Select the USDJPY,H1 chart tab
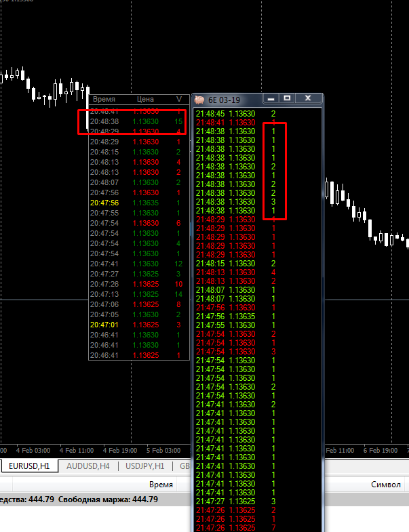 click(x=144, y=466)
